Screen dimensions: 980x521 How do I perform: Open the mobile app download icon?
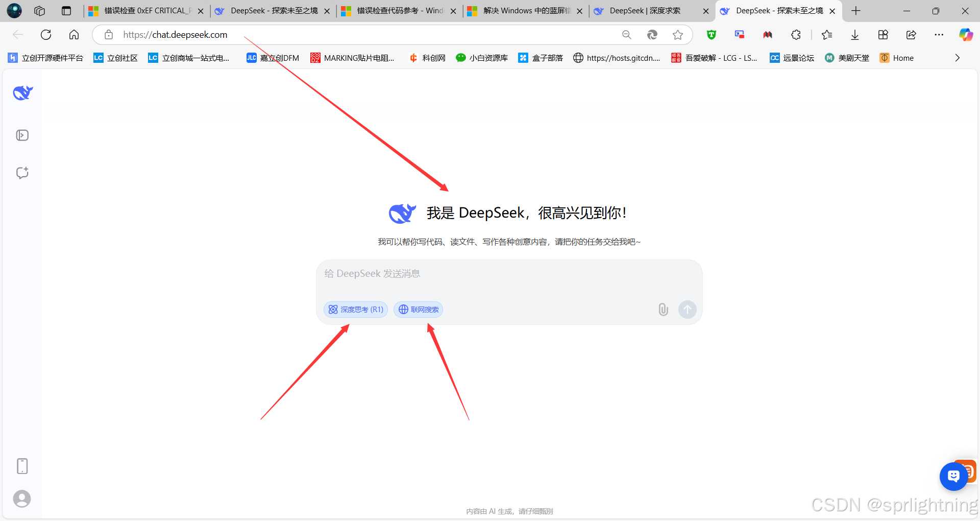pos(22,466)
